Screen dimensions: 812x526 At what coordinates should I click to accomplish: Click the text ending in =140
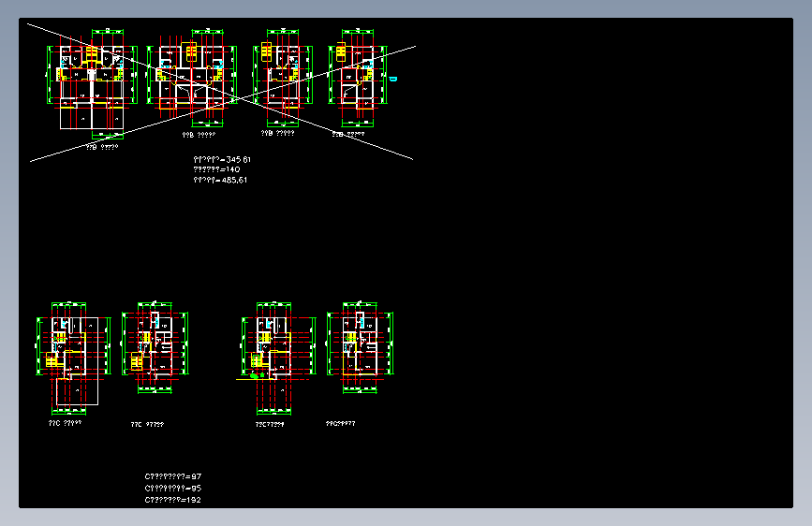tap(216, 169)
